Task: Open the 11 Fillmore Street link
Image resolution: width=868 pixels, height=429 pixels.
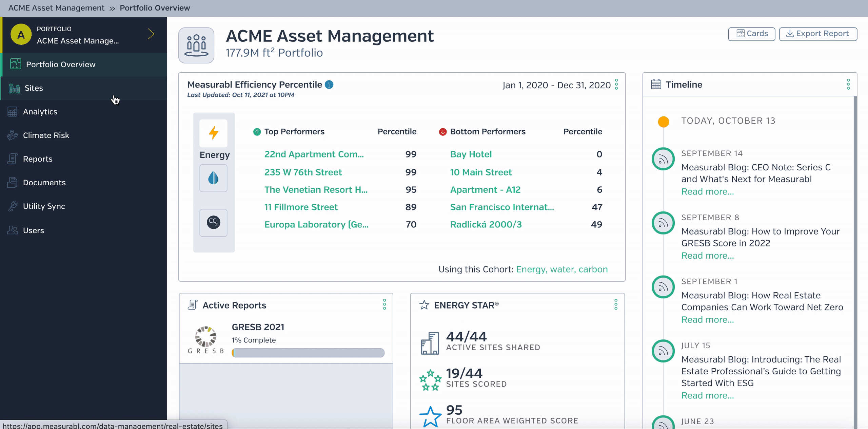Action: click(x=301, y=207)
